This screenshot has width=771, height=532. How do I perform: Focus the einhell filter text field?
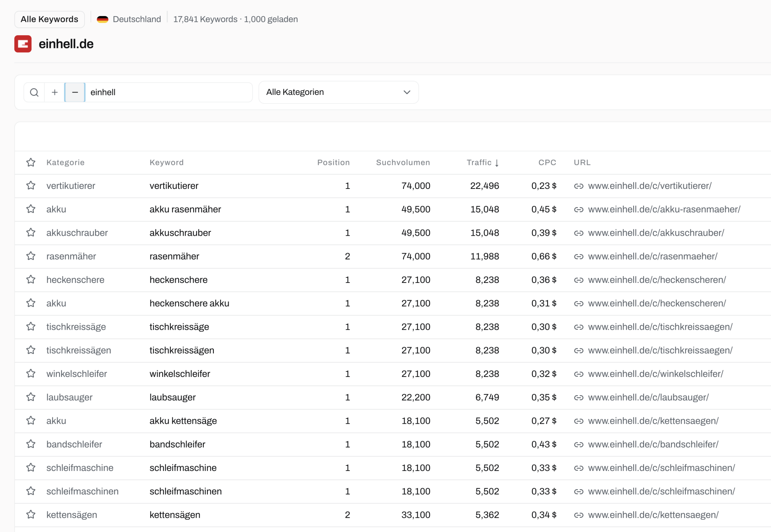[169, 92]
